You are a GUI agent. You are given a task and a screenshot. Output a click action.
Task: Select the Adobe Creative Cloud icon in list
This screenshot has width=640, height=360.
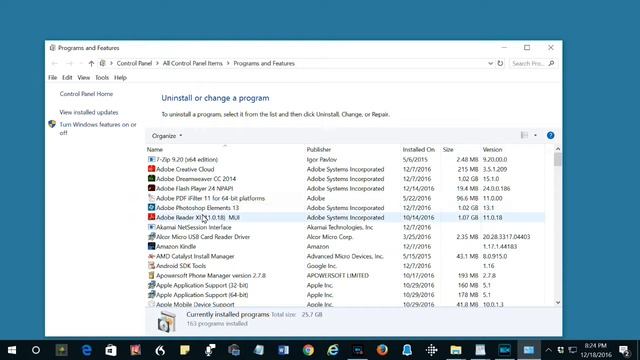click(x=151, y=169)
